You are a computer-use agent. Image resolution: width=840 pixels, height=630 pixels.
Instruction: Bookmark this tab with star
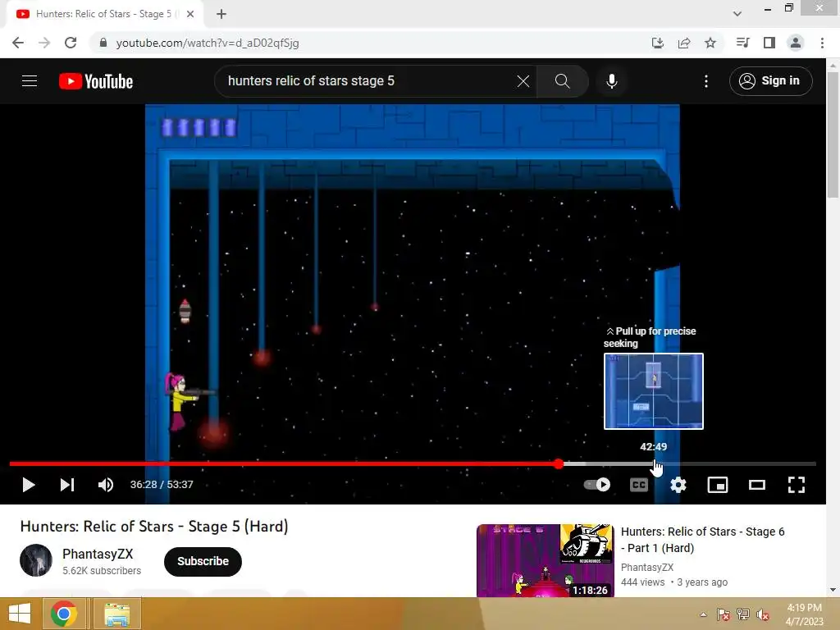click(710, 43)
